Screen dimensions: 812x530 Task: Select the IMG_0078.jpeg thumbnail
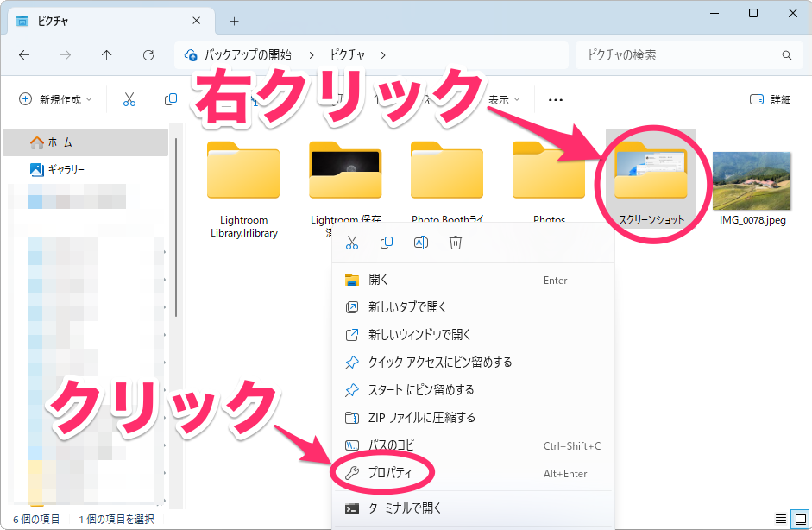coord(752,183)
